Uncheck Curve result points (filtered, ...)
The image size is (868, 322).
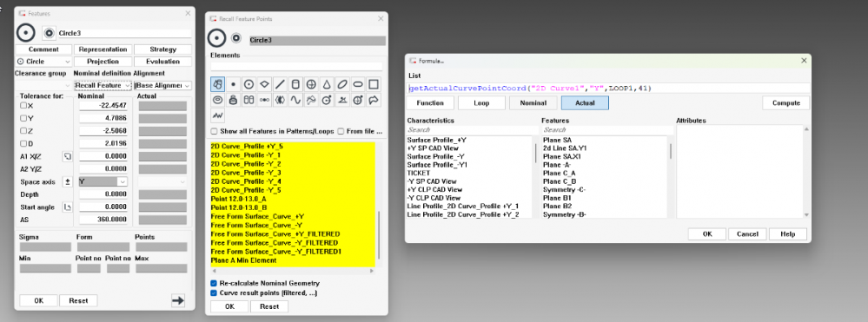pyautogui.click(x=215, y=292)
